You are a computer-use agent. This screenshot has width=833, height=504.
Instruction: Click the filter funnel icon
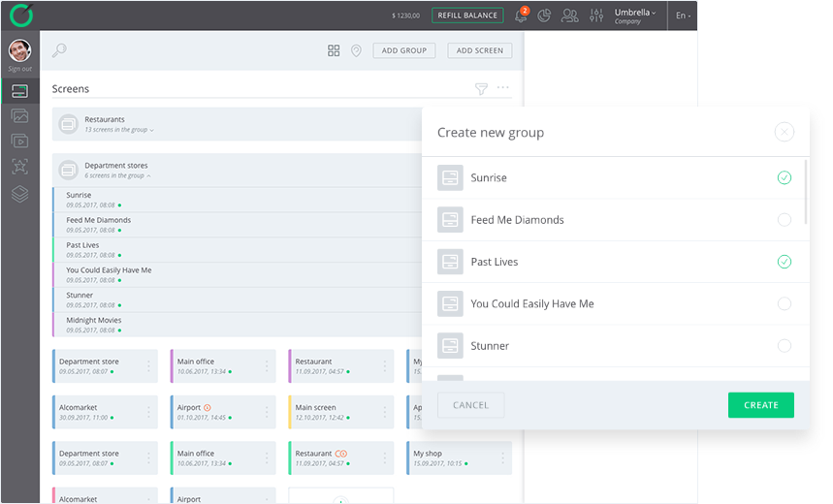click(x=481, y=89)
